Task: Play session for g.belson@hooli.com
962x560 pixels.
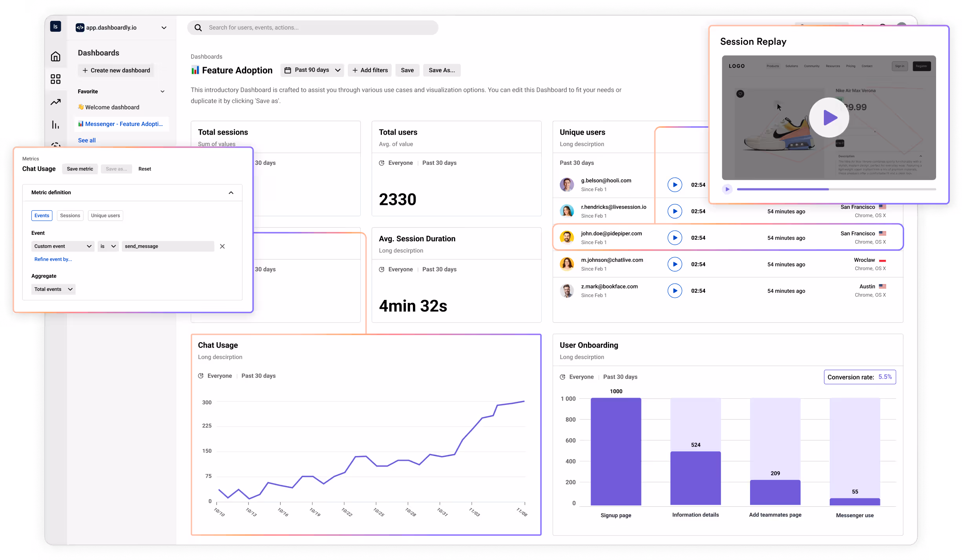Action: tap(674, 185)
